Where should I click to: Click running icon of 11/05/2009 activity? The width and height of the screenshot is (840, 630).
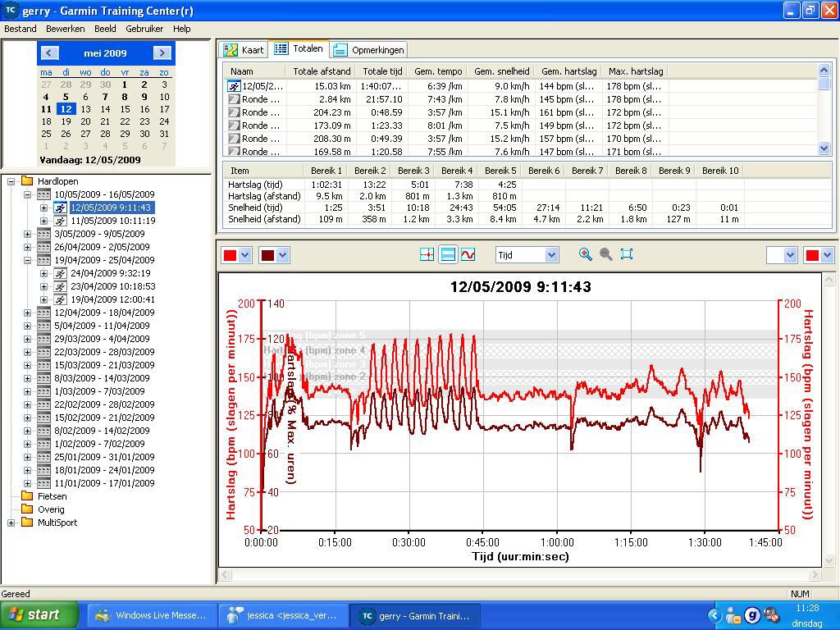60,221
